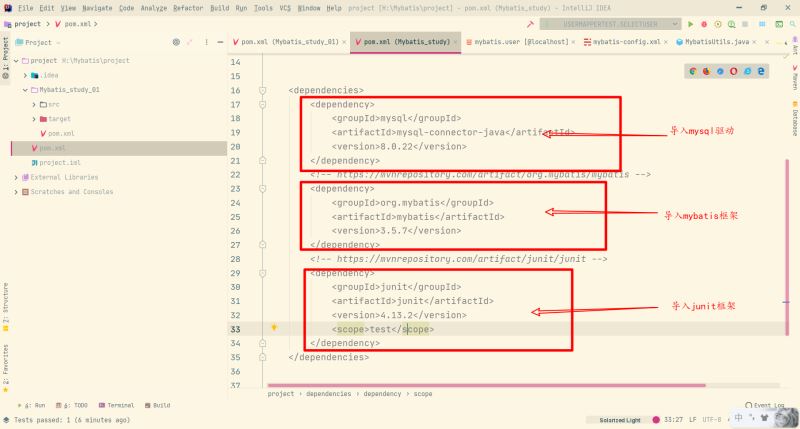Click expand-all icon in Project panel header
800x429 pixels.
(x=190, y=42)
